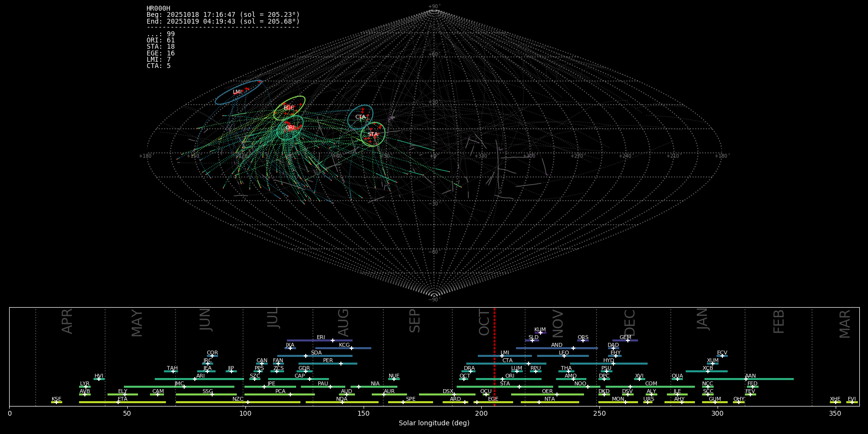868x434 pixels.
Task: Click the NOO shower label in timeline
Action: pos(581,384)
